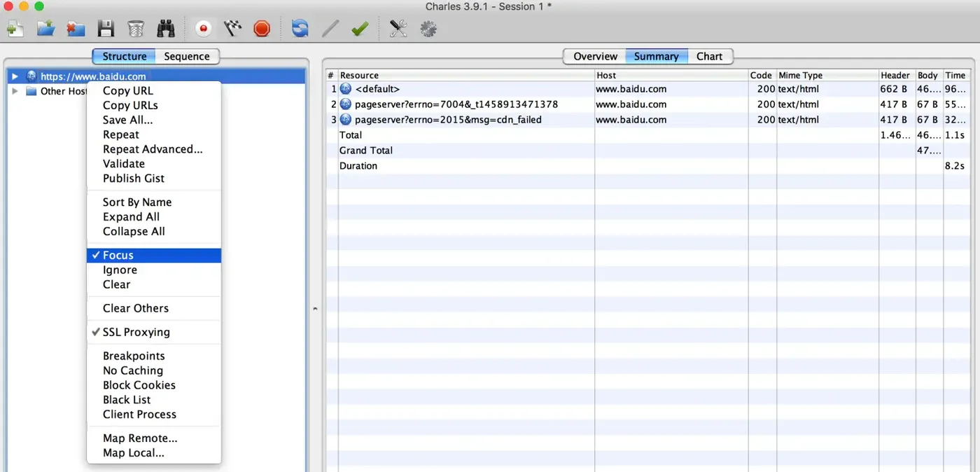Validate selected responses with the green checkmark icon
Screen dimensions: 980x472
[360, 29]
